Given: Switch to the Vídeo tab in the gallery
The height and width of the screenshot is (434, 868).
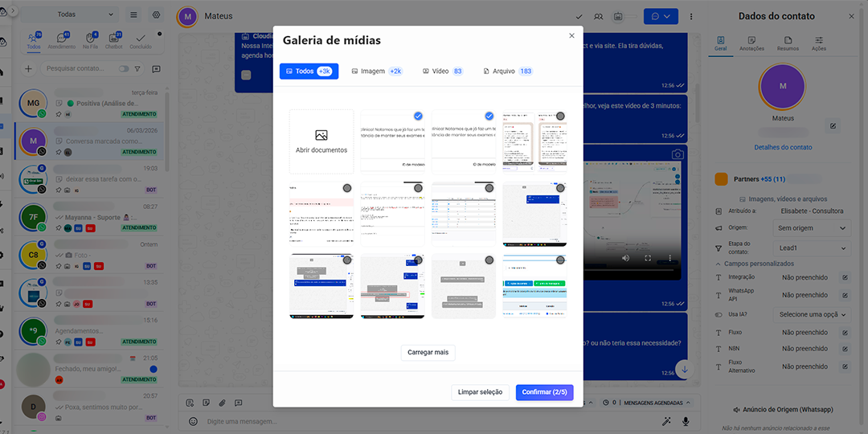Looking at the screenshot, I should 442,72.
